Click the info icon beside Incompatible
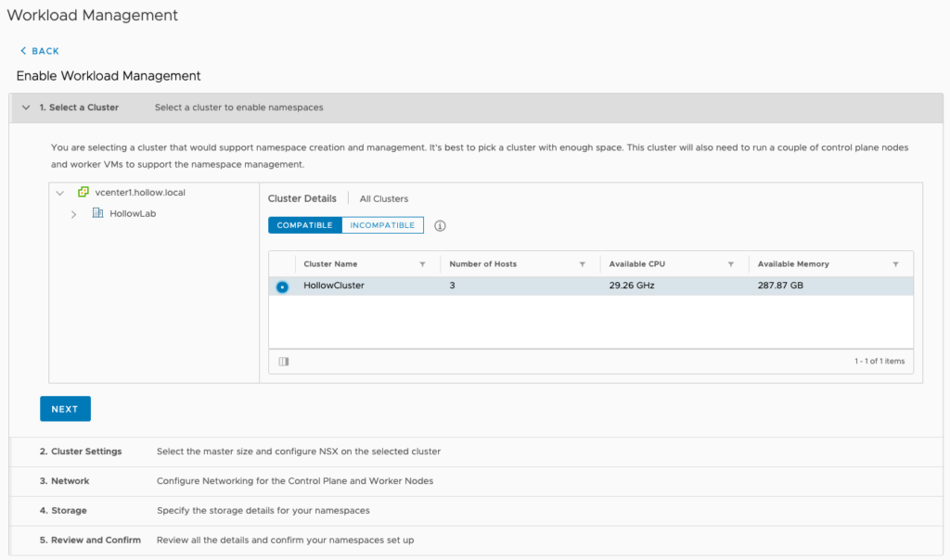Viewport: 950px width, 560px height. coord(441,225)
